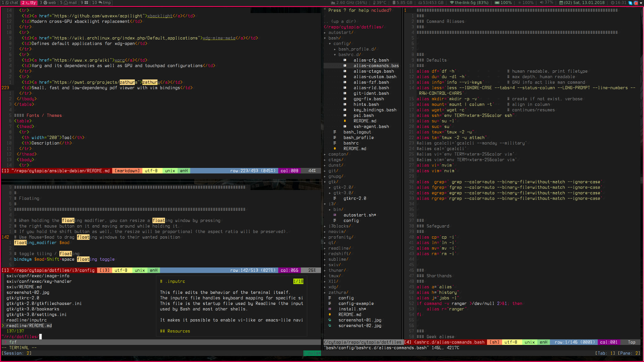Image resolution: width=644 pixels, height=362 pixels.
Task: Select the active workspace 2 tty
Action: pos(29,3)
